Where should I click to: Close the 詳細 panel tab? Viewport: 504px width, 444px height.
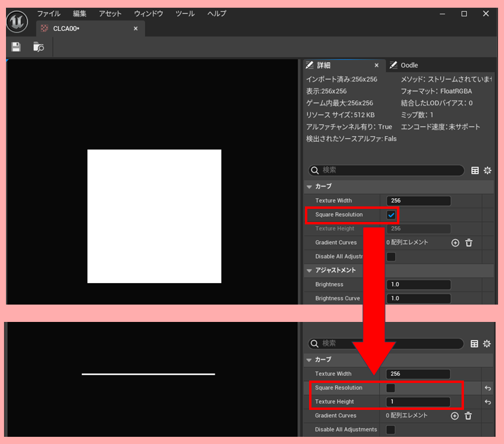click(x=376, y=65)
